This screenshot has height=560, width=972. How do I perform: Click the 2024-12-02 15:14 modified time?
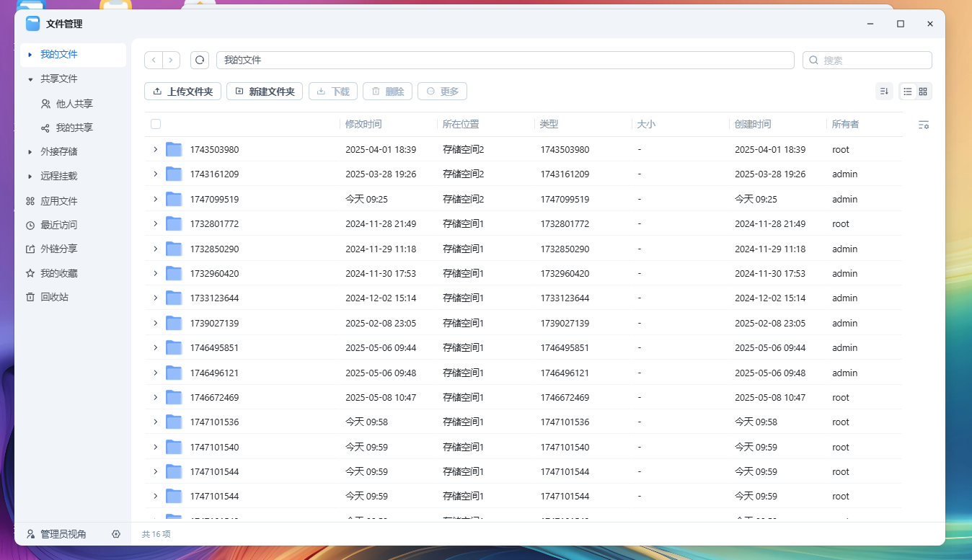[x=381, y=298]
